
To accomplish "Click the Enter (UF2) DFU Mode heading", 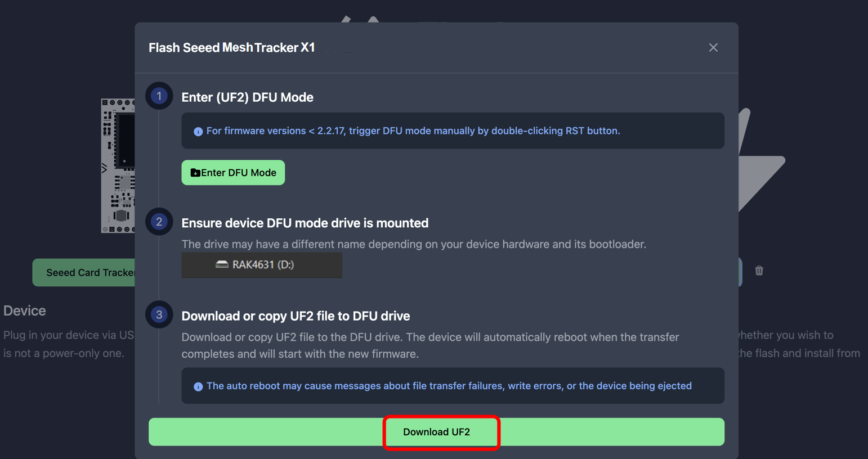I will tap(247, 97).
